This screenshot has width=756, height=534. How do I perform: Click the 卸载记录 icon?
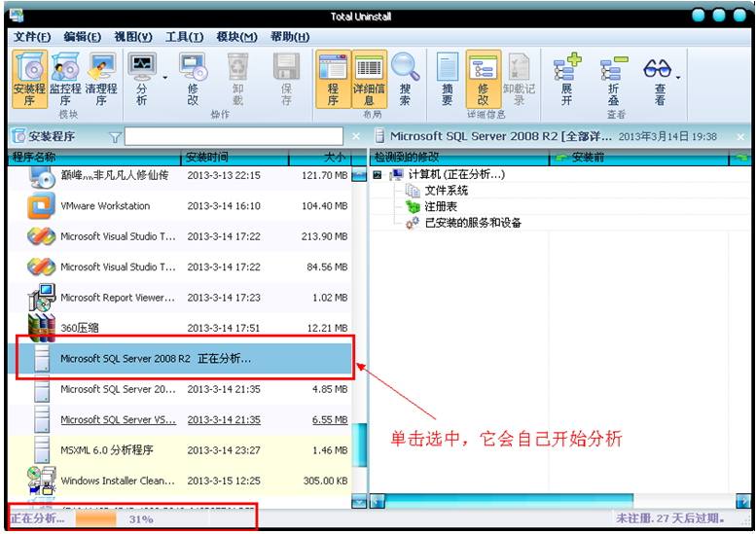click(x=519, y=80)
